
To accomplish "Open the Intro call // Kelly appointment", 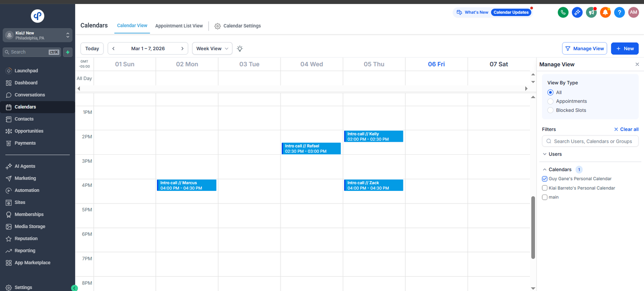I will [x=374, y=136].
